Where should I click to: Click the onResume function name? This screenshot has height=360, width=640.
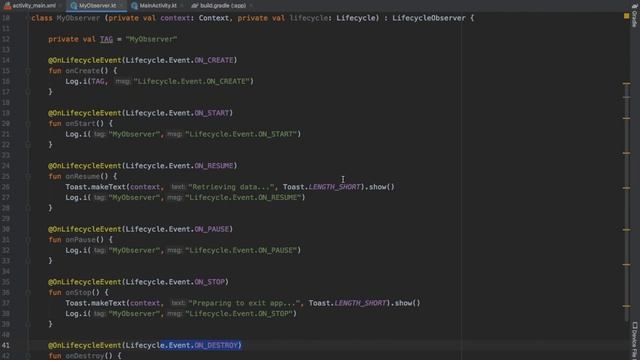tap(82, 176)
